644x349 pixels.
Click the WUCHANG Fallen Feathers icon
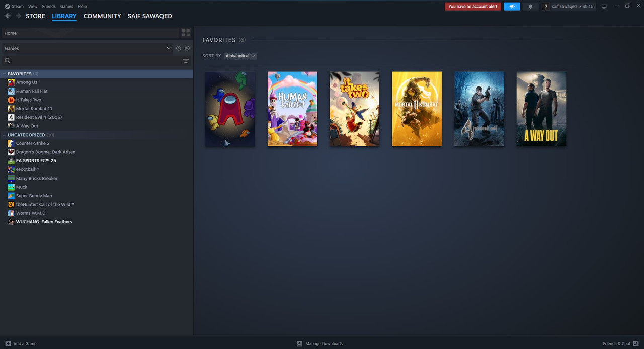(11, 222)
